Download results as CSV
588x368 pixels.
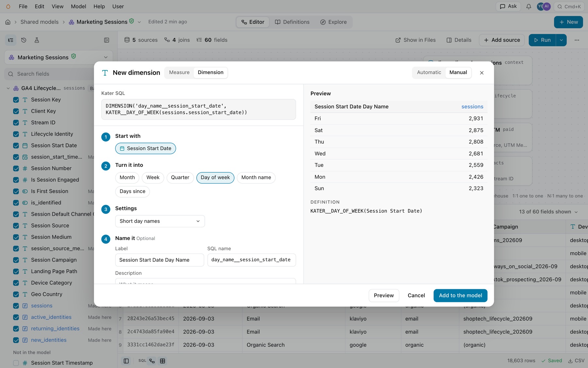pos(576,360)
